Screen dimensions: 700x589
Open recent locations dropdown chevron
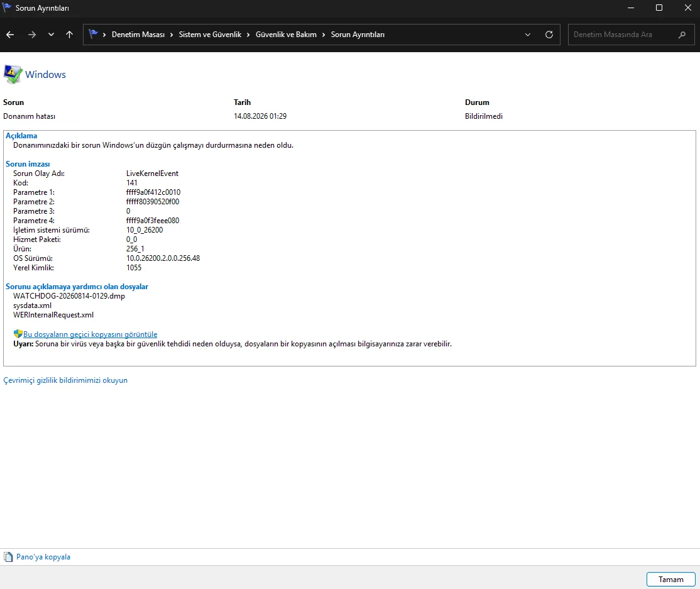click(x=51, y=35)
